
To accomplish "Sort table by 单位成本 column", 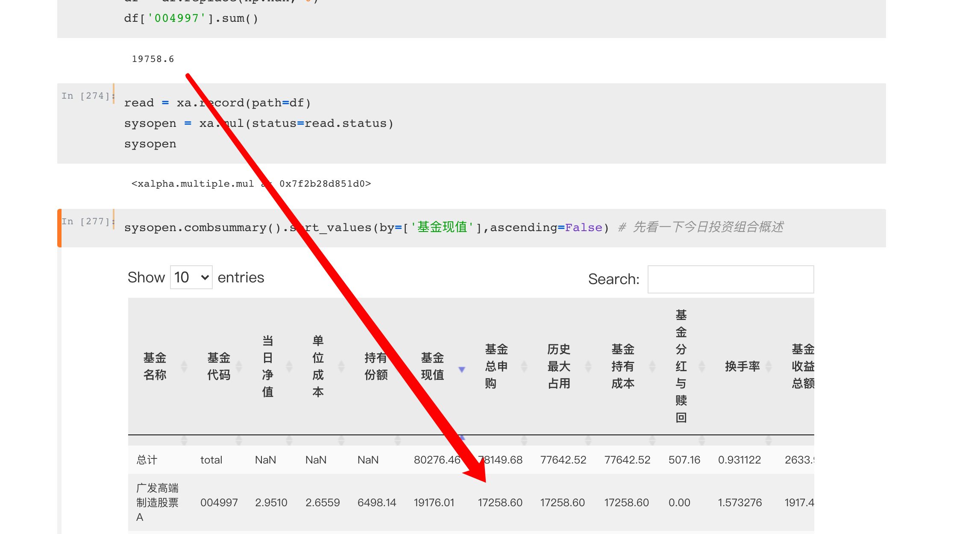I will pyautogui.click(x=341, y=366).
